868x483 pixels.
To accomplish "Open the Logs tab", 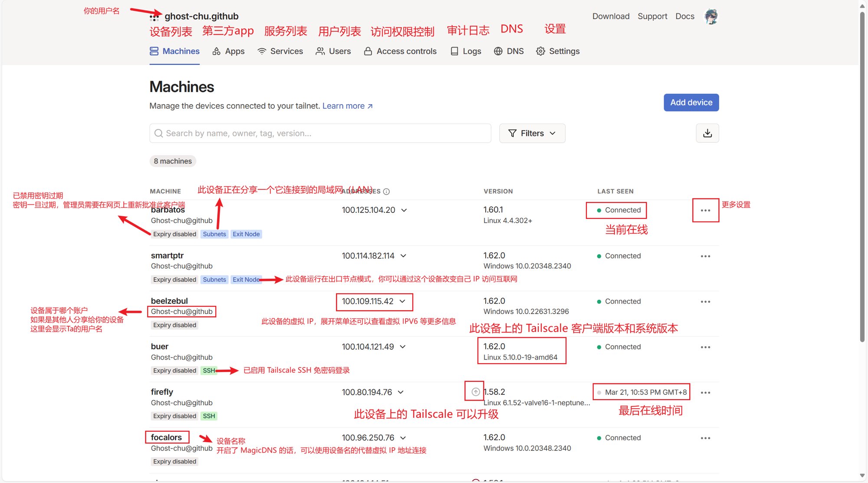I will (466, 51).
